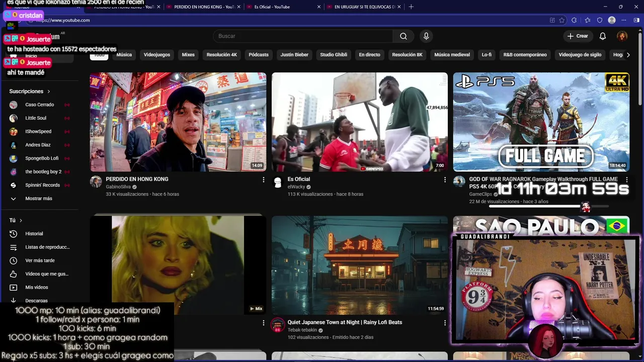
Task: Start voice search with the microphone icon
Action: coord(426,36)
